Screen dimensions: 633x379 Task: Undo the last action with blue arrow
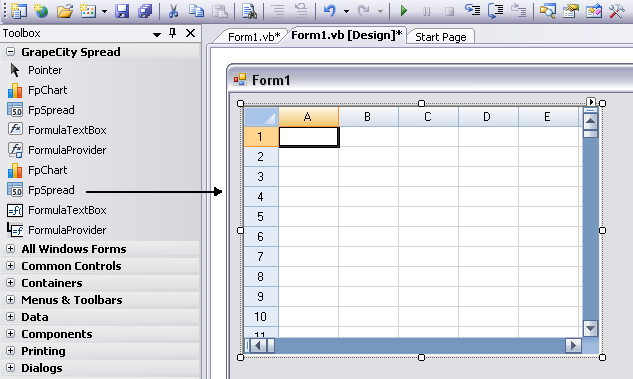point(329,11)
